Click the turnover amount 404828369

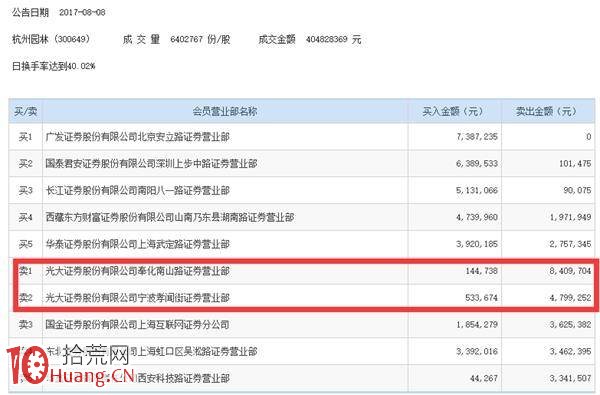pos(326,39)
